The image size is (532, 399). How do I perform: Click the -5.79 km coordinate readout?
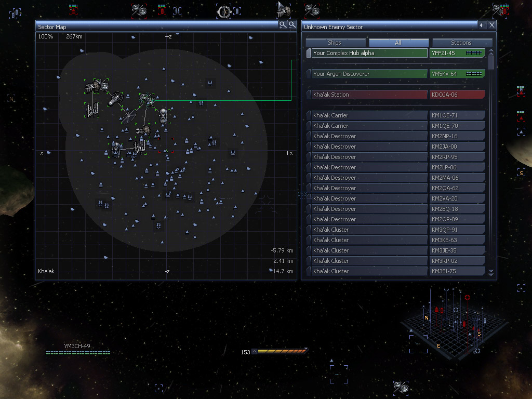(282, 251)
